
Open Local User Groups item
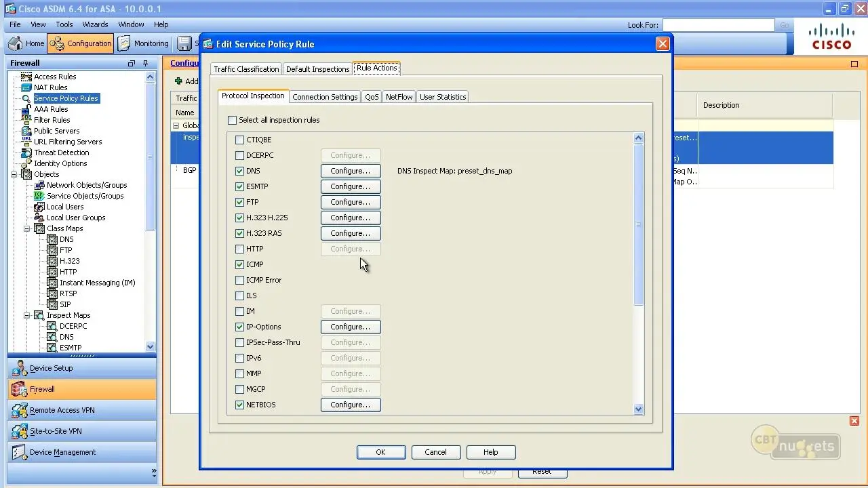tap(76, 218)
